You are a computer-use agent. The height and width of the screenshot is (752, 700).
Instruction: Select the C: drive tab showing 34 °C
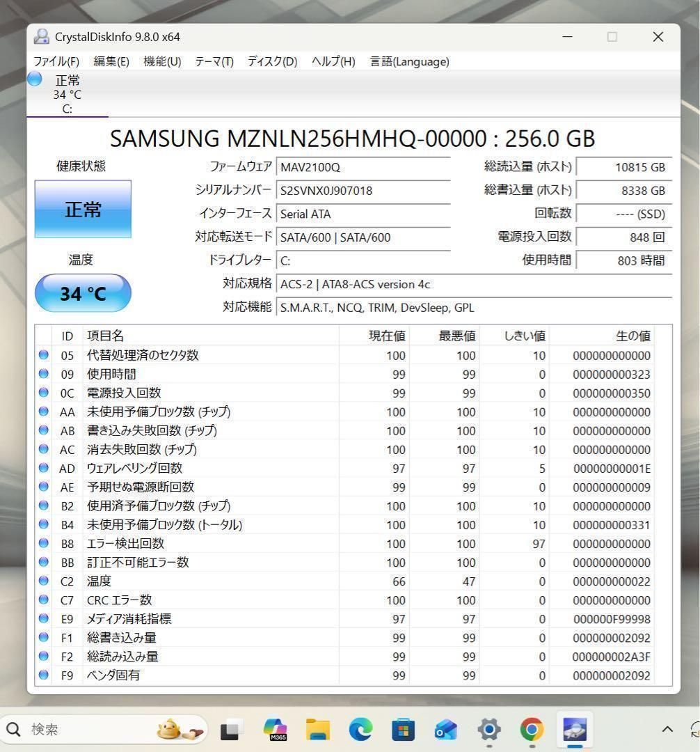tap(67, 94)
